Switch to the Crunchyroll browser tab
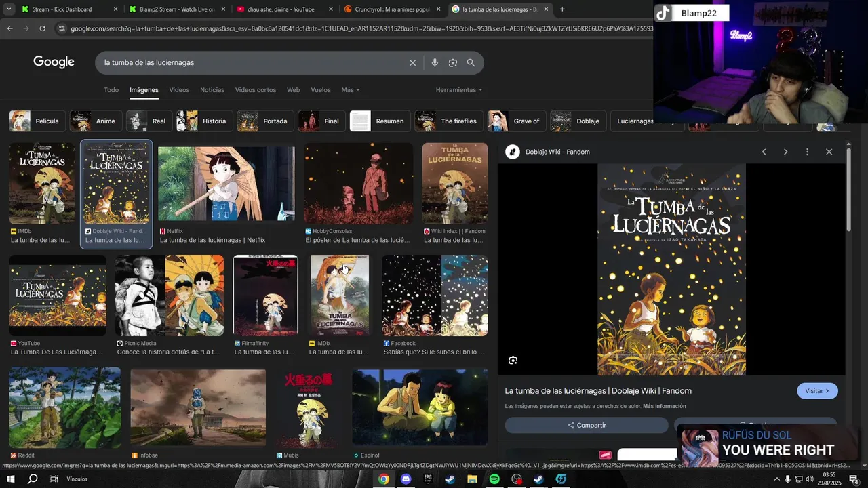Screen dimensions: 868x488 click(x=392, y=9)
